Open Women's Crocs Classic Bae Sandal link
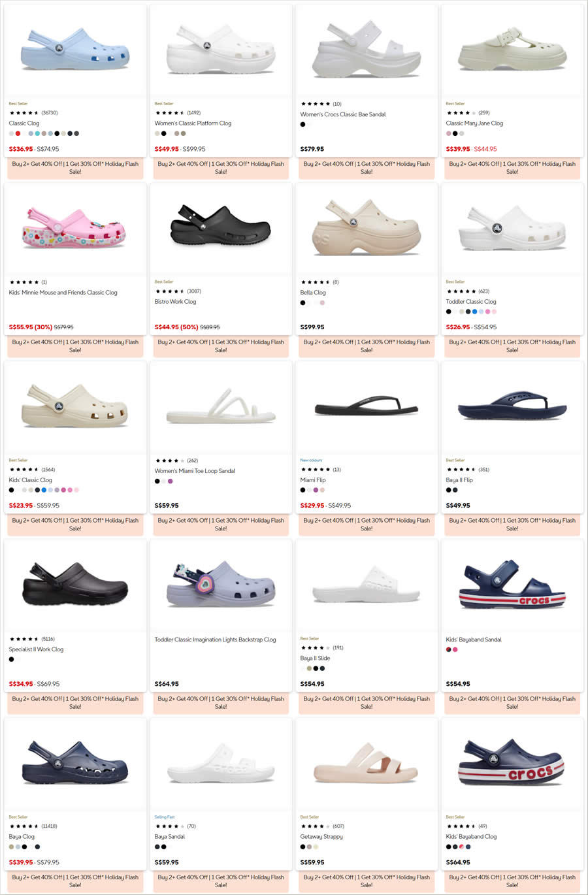 coord(343,114)
